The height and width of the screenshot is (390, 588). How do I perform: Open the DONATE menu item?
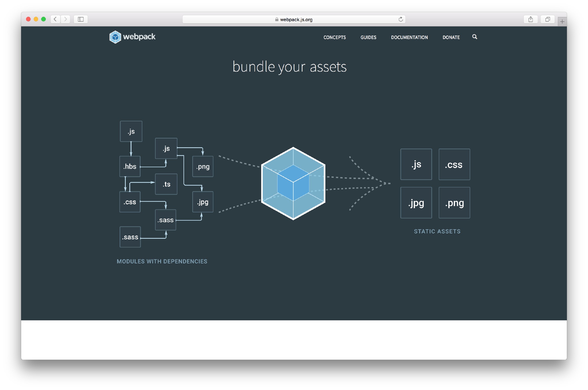click(x=451, y=37)
